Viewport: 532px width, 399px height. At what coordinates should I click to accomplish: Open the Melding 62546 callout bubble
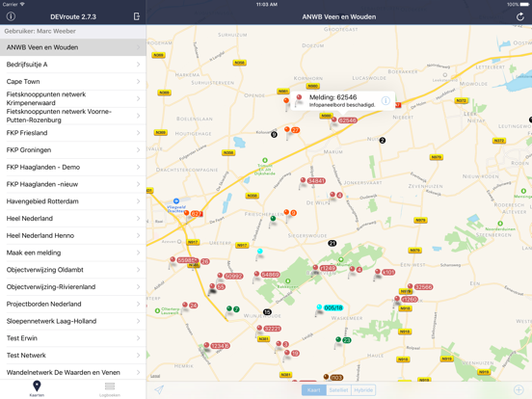click(x=342, y=101)
